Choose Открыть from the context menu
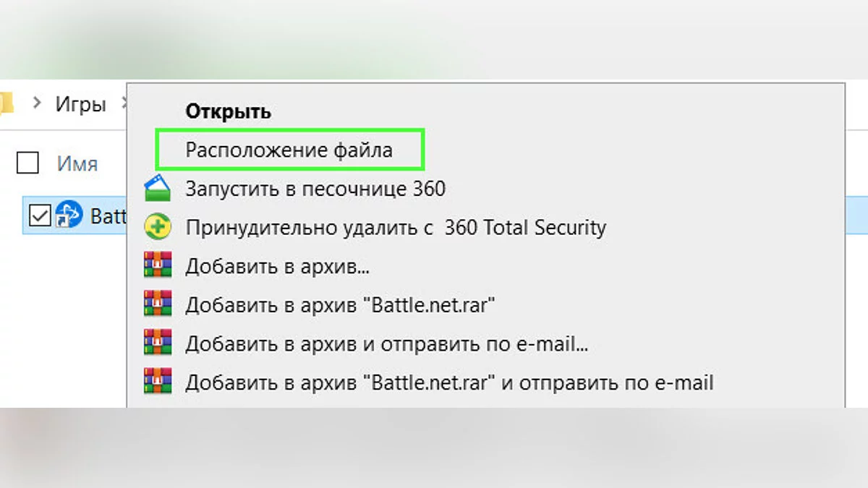 tap(229, 111)
